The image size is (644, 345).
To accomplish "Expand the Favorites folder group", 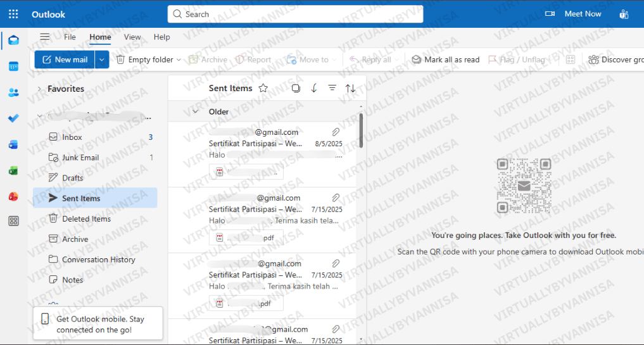I will click(x=39, y=89).
